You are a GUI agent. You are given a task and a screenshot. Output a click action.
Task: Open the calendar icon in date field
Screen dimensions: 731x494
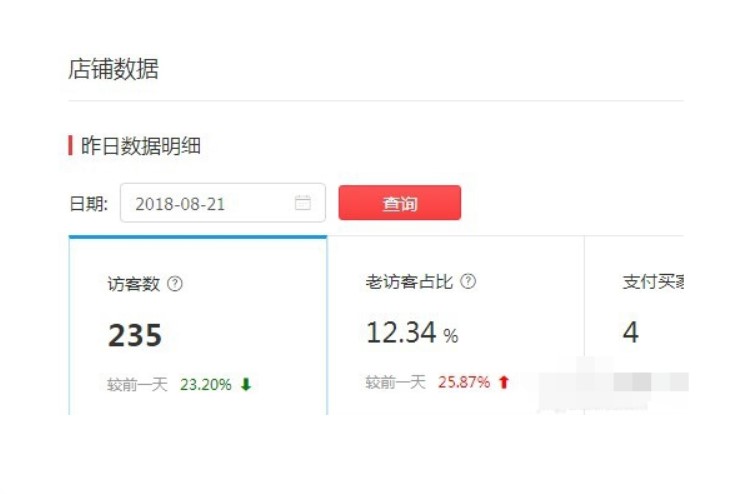pyautogui.click(x=303, y=203)
